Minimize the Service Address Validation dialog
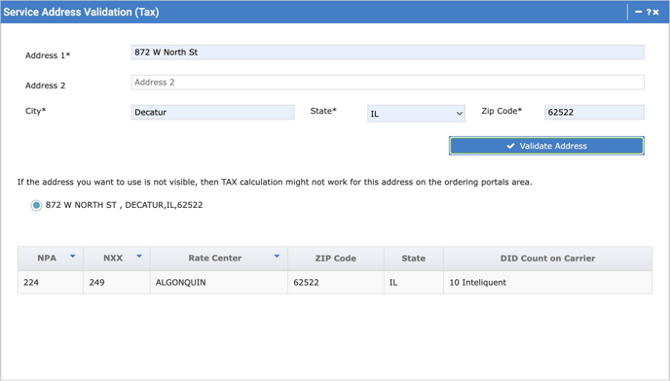Viewport: 670px width, 381px height. [638, 12]
